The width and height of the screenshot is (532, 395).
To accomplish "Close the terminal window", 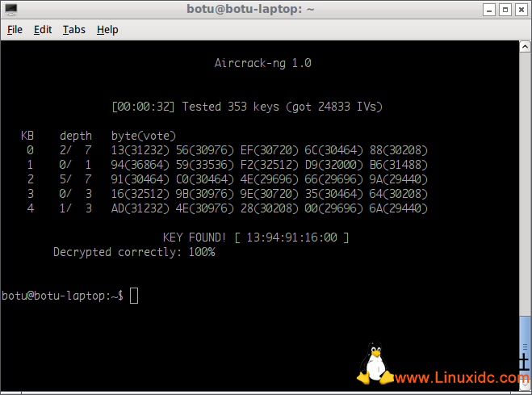I will point(521,10).
